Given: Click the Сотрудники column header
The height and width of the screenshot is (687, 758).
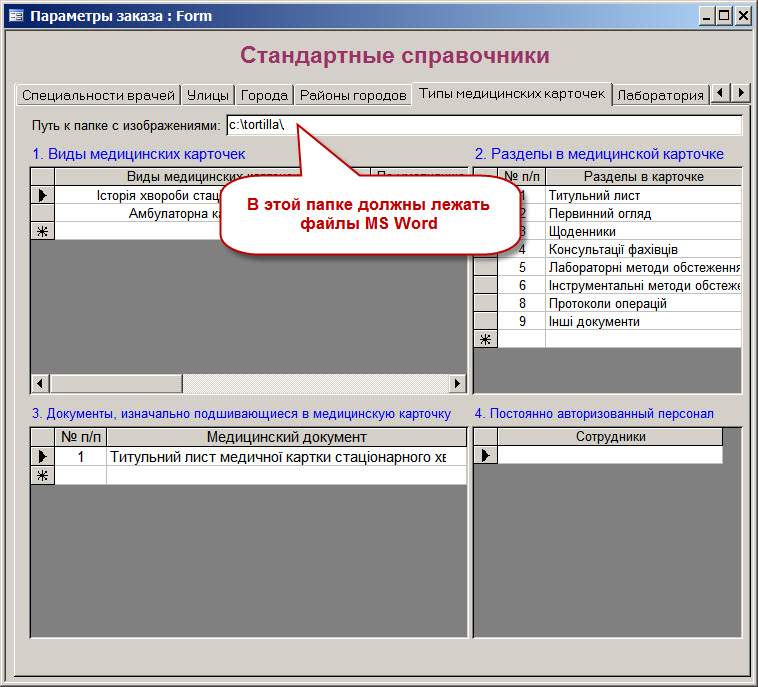Looking at the screenshot, I should click(610, 437).
